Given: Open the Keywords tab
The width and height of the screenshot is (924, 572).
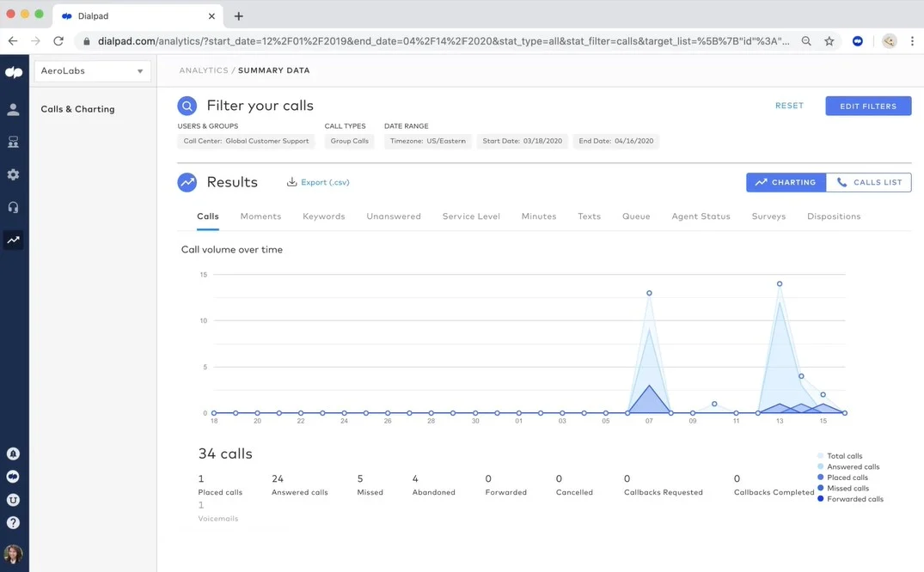Looking at the screenshot, I should [x=323, y=216].
